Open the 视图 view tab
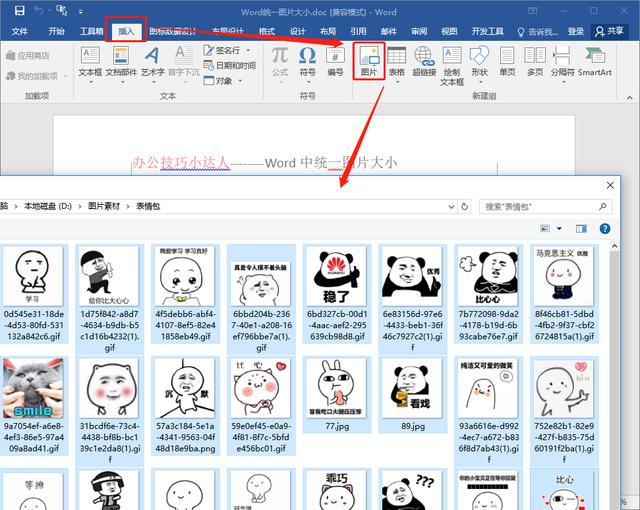Image resolution: width=640 pixels, height=510 pixels. pyautogui.click(x=449, y=31)
